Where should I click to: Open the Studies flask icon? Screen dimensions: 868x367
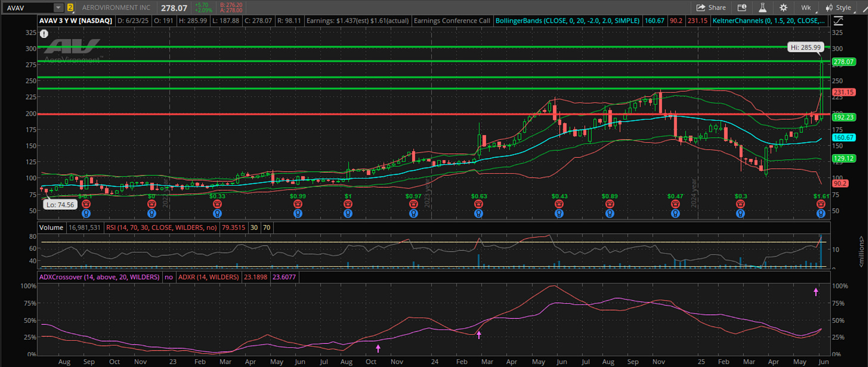click(x=762, y=8)
